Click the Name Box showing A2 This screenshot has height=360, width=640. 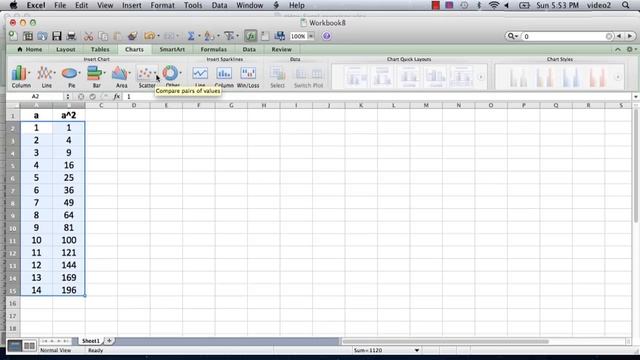tap(36, 97)
